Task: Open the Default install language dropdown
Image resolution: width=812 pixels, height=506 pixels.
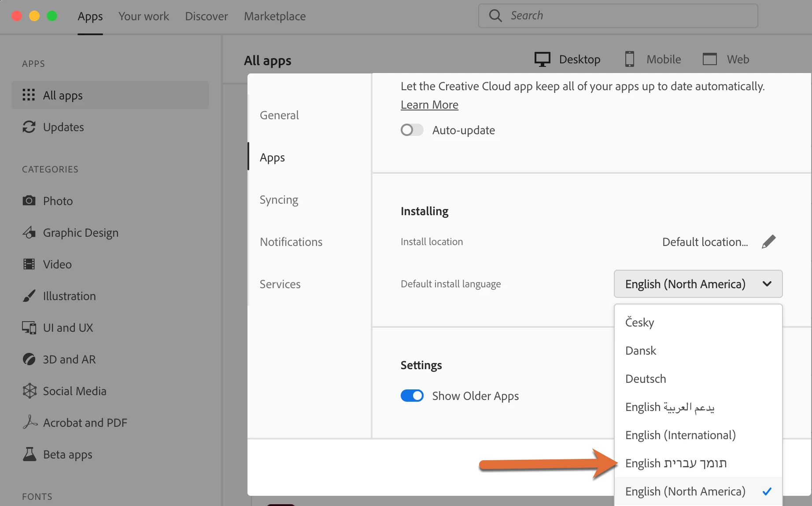Action: click(698, 284)
